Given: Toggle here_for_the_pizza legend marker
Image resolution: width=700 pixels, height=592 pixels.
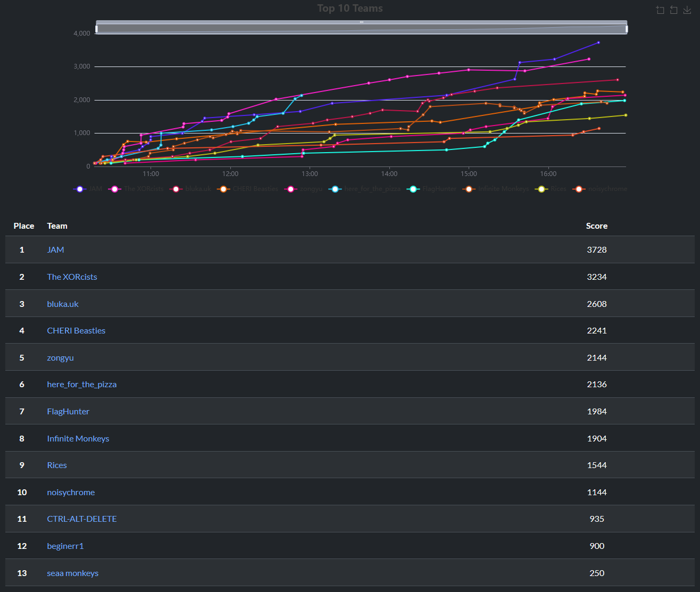Looking at the screenshot, I should pos(335,189).
